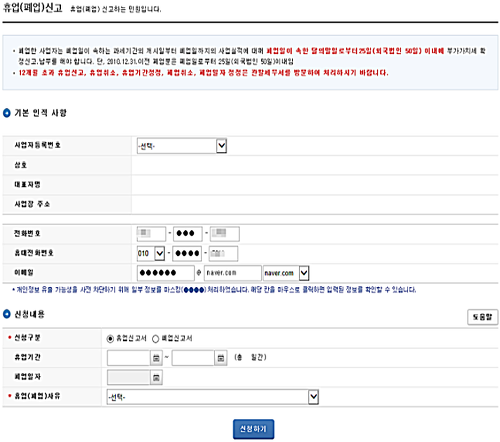Click the 도움말 help button
This screenshot has height=442, width=500.
(482, 317)
